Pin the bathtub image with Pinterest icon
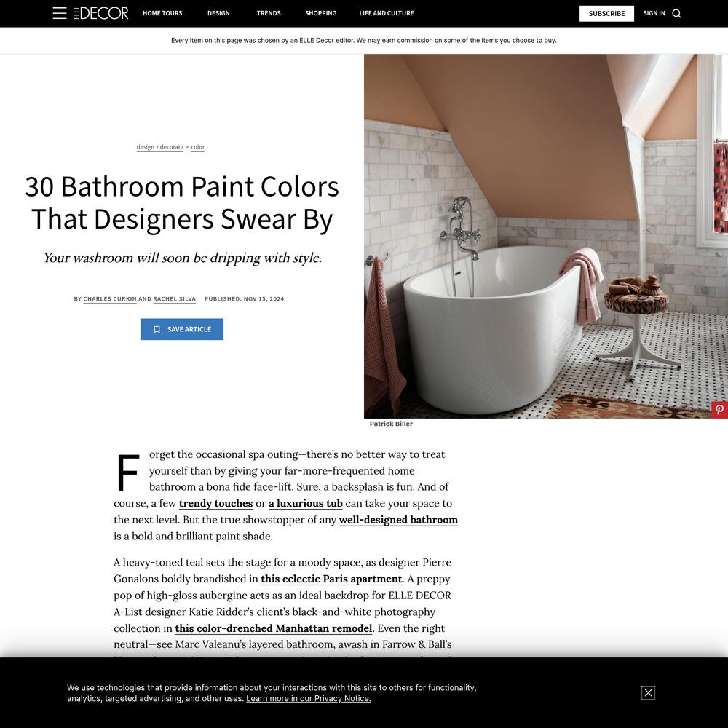Viewport: 728px width, 728px height. point(719,410)
